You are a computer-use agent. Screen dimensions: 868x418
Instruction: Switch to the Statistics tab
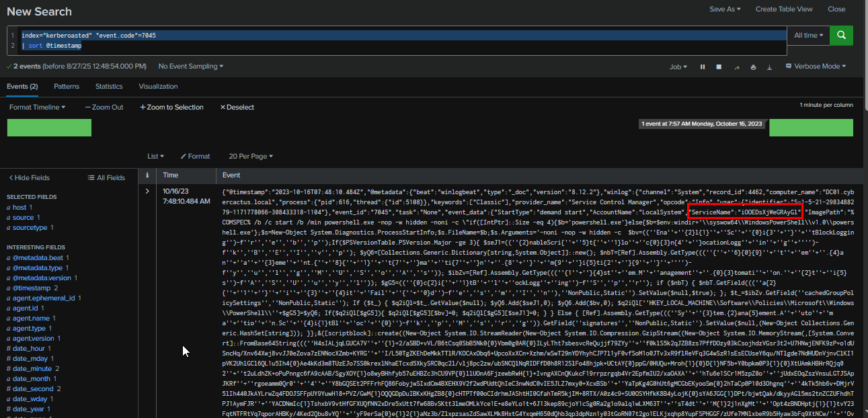pyautogui.click(x=109, y=87)
